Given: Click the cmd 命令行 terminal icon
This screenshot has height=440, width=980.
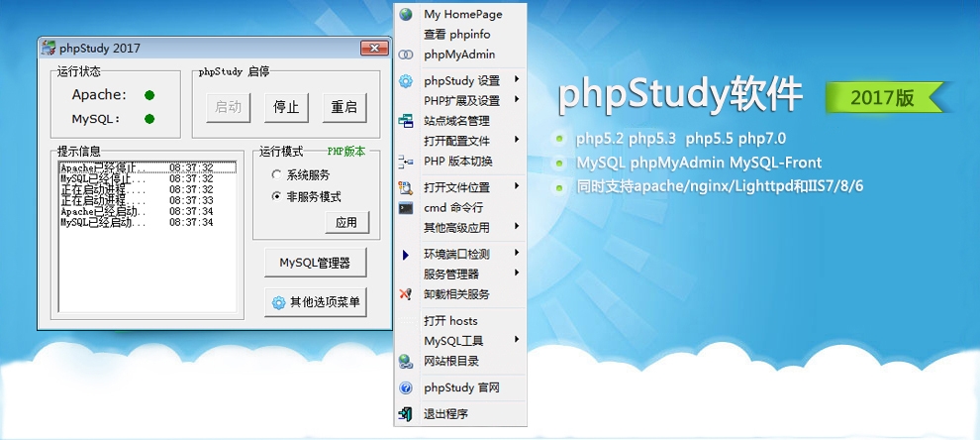Looking at the screenshot, I should (x=406, y=208).
